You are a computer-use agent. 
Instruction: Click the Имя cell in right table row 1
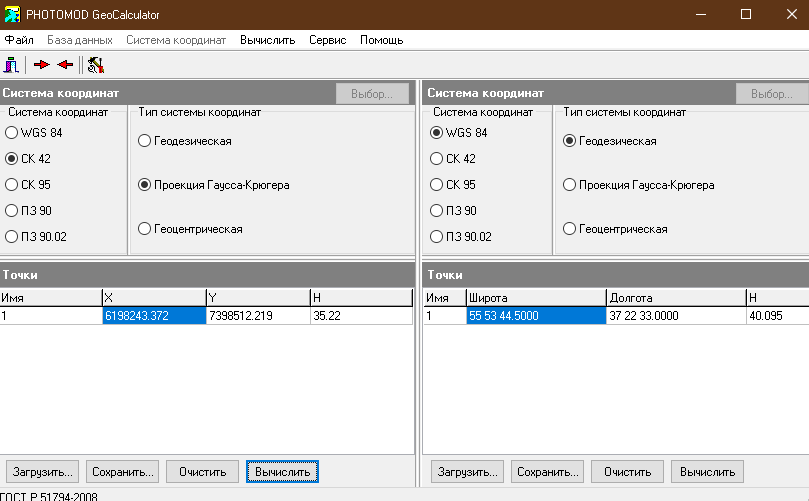445,316
